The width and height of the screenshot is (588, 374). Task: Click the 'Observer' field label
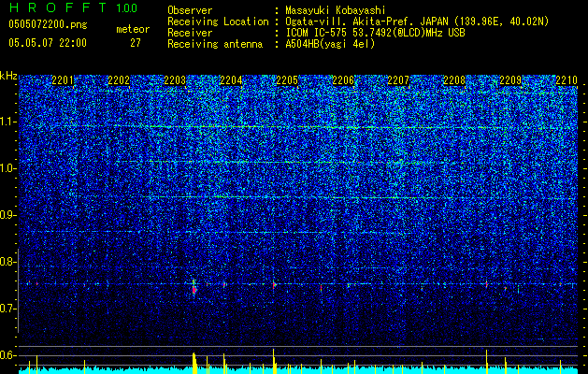coord(190,10)
